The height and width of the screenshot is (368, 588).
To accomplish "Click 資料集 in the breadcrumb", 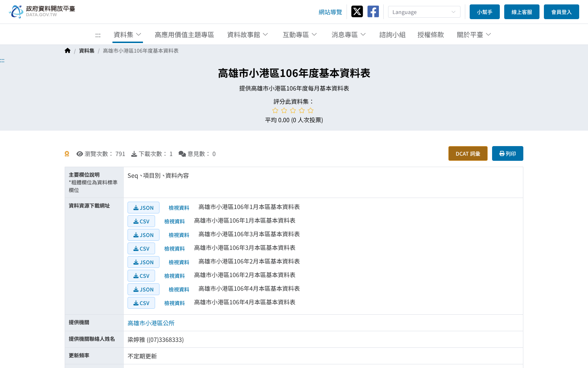I will click(x=87, y=51).
